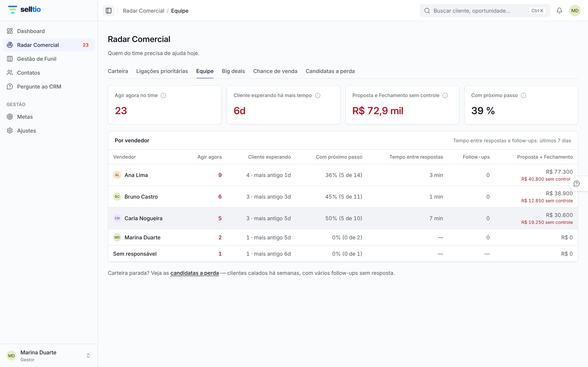
Task: Open the Candidatas a perda tab
Action: coord(330,71)
